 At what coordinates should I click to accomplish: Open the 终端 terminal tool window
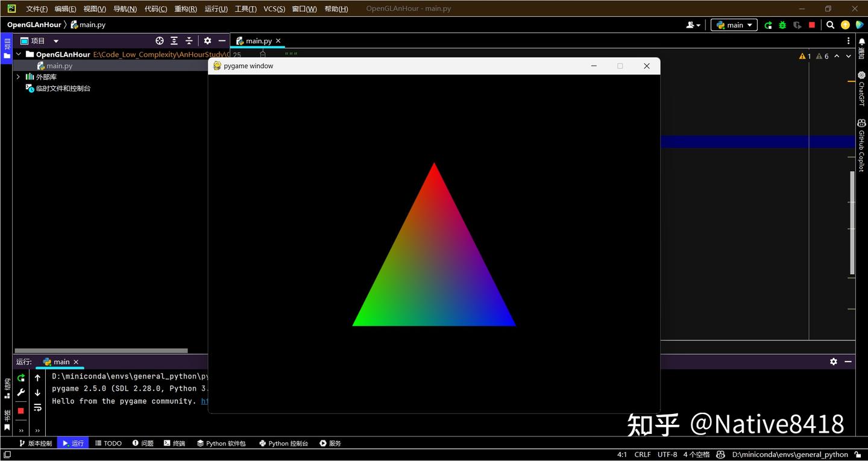[x=174, y=443]
